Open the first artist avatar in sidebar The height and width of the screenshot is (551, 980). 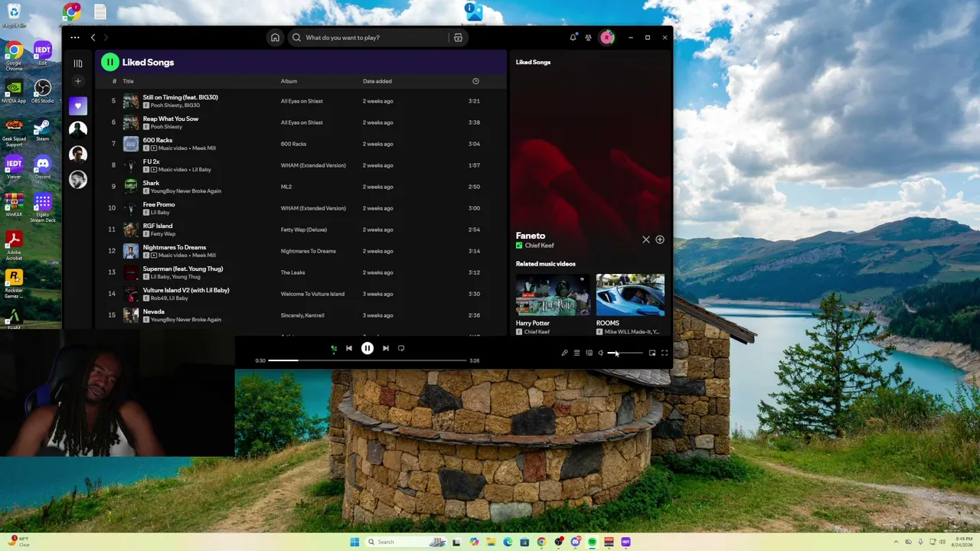(x=78, y=130)
